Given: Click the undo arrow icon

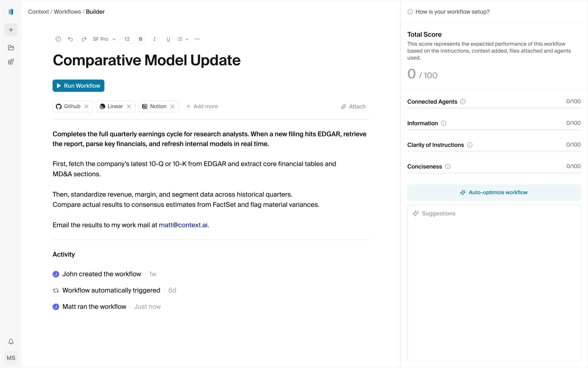Looking at the screenshot, I should coord(70,39).
